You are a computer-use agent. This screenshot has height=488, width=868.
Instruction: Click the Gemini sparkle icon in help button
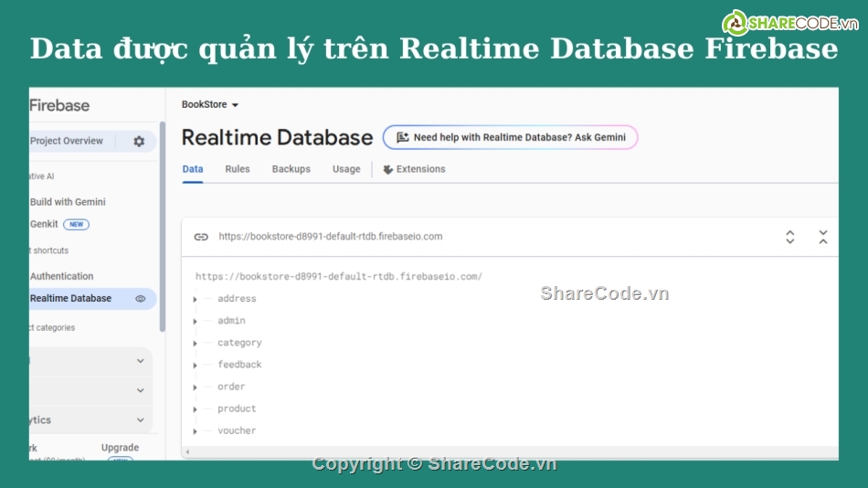(x=402, y=137)
